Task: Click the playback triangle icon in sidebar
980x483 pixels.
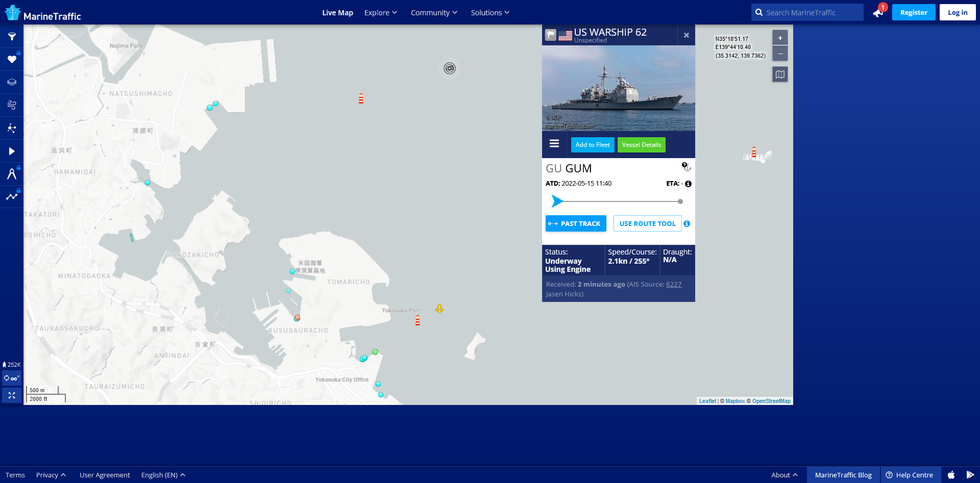Action: [12, 151]
